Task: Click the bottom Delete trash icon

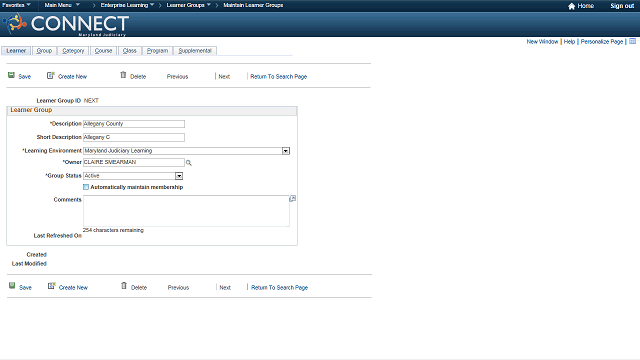Action: [124, 286]
